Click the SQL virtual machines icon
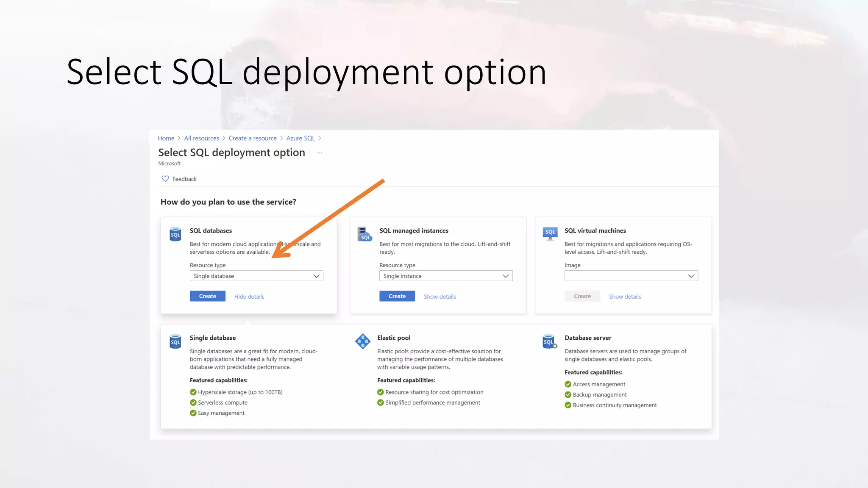The image size is (868, 488). click(550, 233)
